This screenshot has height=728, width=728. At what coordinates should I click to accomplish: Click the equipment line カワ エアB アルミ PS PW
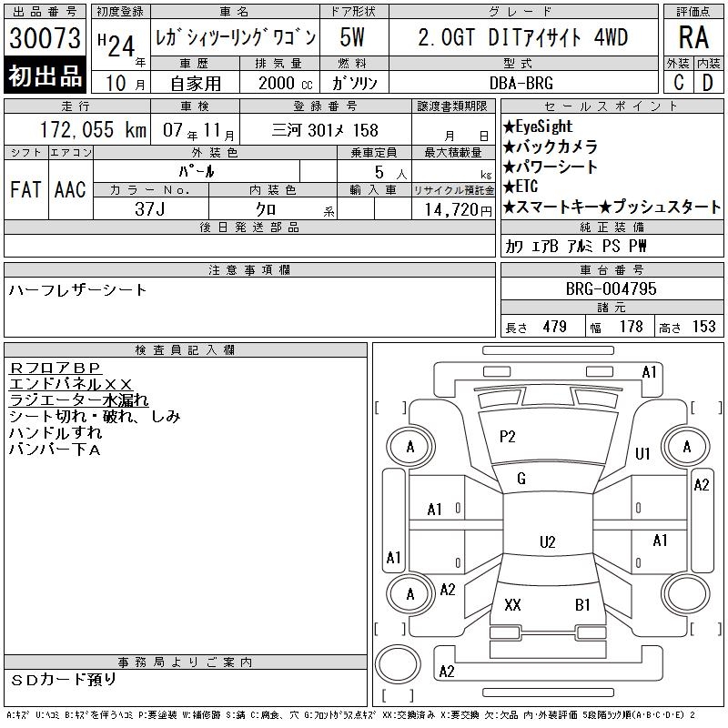(x=576, y=246)
